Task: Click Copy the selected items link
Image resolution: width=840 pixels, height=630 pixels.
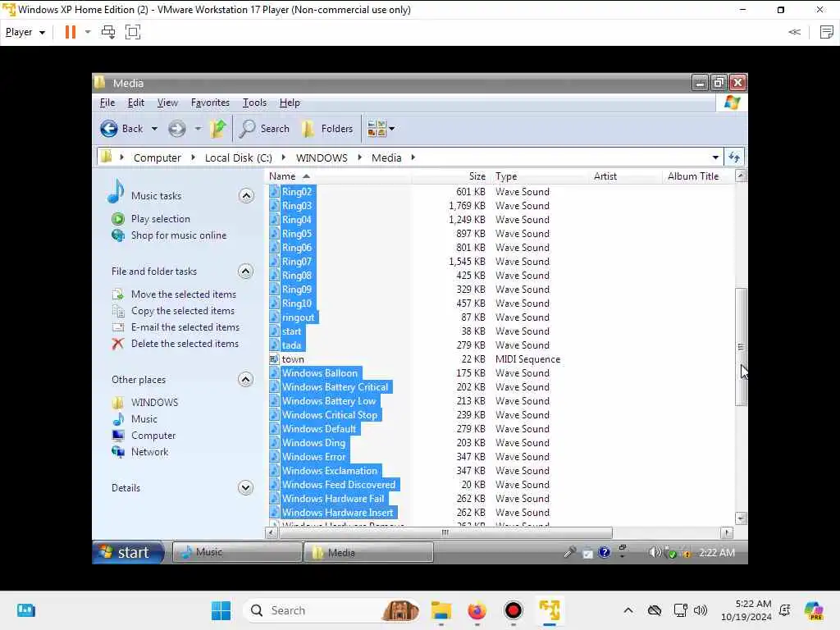Action: [x=183, y=311]
